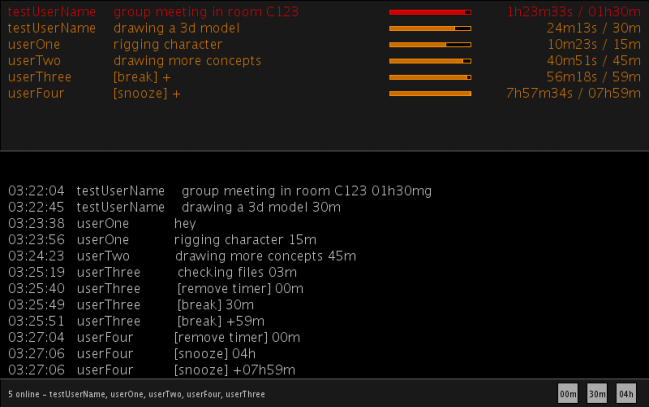Viewport: 649px width, 407px height.
Task: Click userThree's break progress bar
Action: coord(430,77)
